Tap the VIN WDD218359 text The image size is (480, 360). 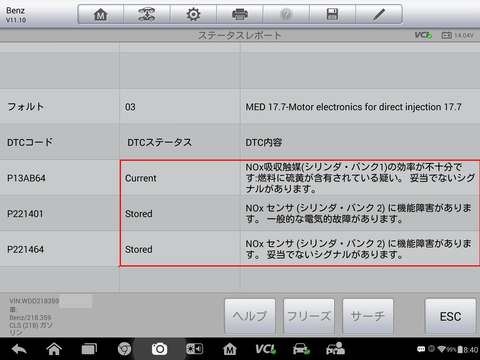click(x=34, y=301)
